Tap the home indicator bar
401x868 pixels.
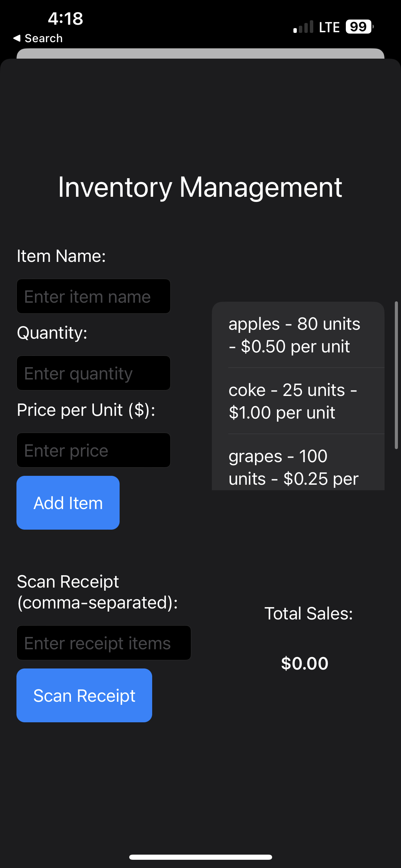coord(200,857)
